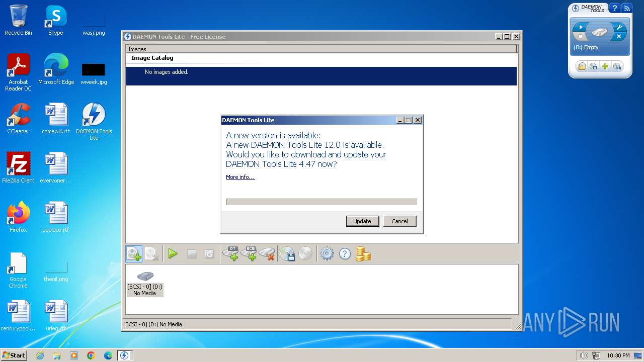
Task: Add a SCSI virtual drive
Action: 249,254
